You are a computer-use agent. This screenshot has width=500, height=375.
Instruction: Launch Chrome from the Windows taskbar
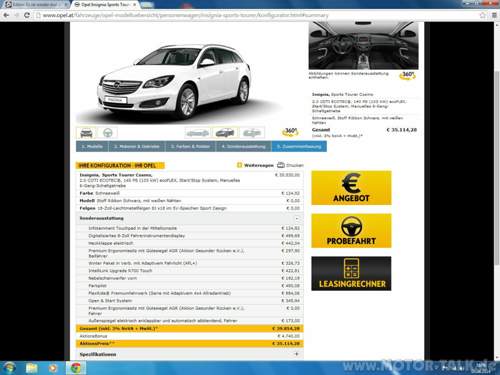(x=76, y=368)
